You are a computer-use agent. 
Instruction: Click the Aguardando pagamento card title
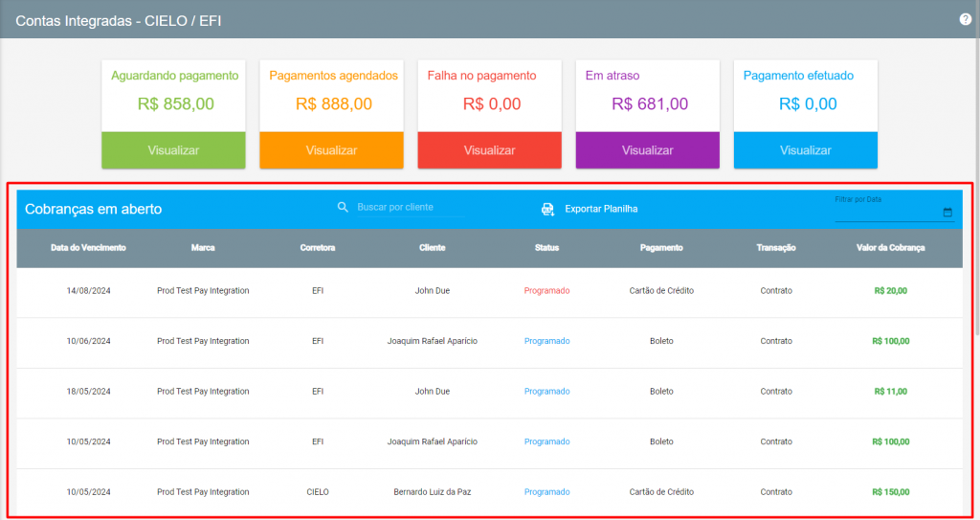(175, 76)
